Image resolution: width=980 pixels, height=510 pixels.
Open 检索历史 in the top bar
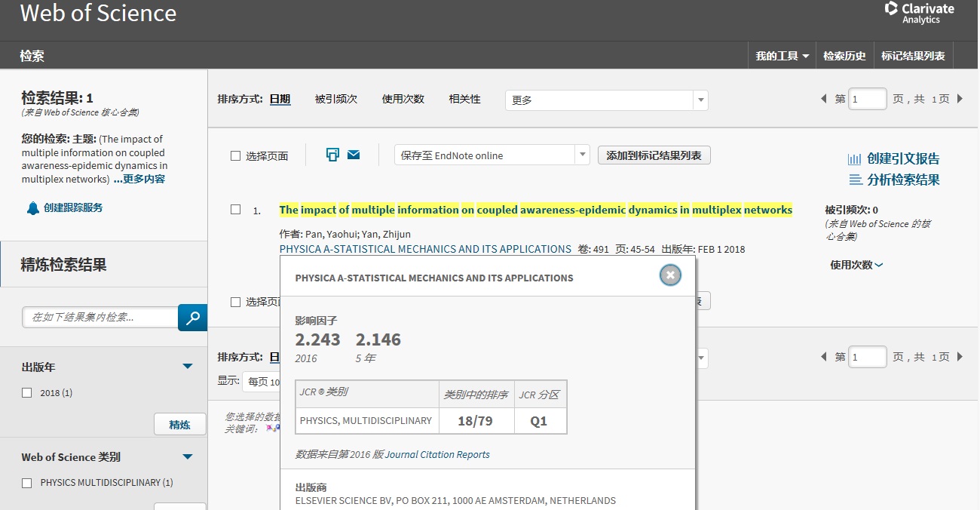(844, 56)
